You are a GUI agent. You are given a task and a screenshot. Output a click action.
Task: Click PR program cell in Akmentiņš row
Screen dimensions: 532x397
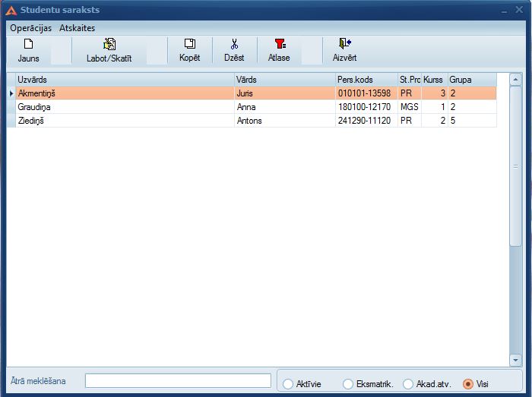click(x=410, y=93)
